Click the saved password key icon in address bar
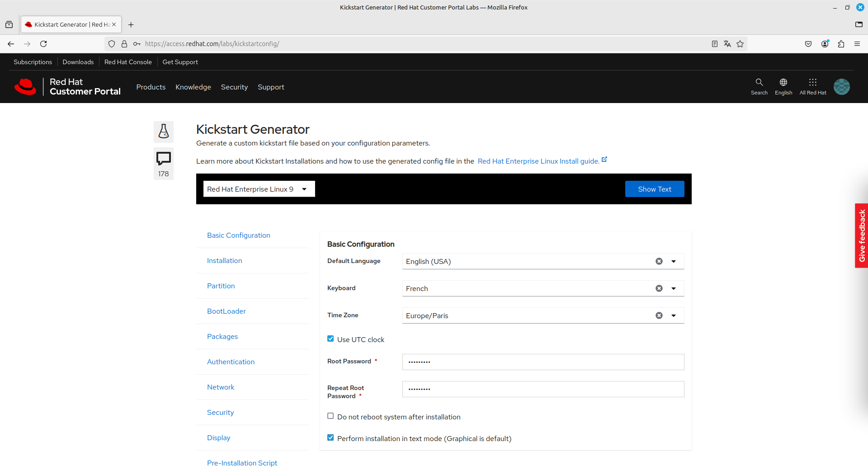868x470 pixels. click(137, 44)
